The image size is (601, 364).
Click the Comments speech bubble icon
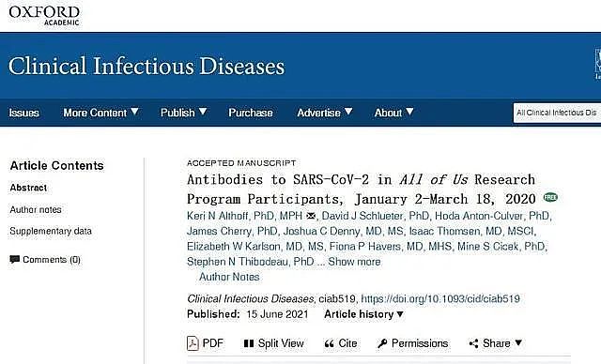[15, 260]
